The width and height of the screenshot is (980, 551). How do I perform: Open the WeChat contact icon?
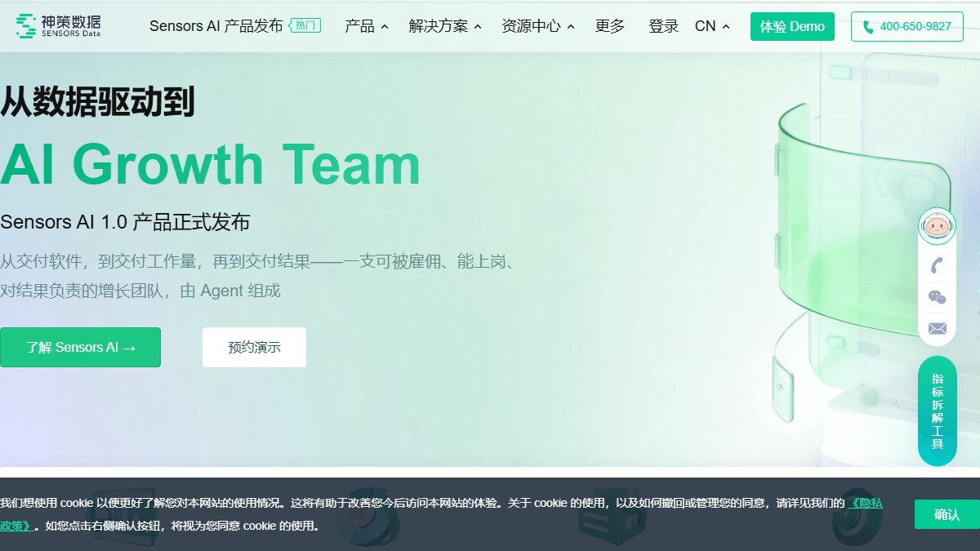click(937, 297)
